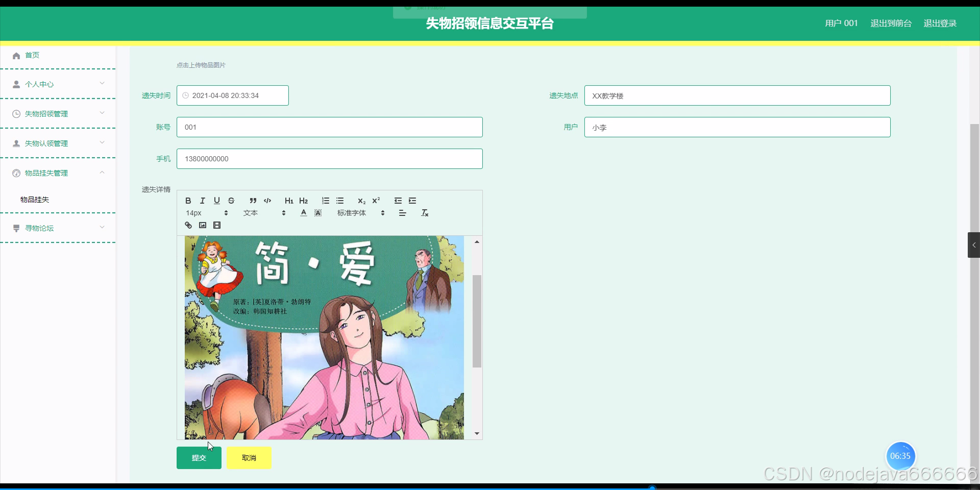
Task: Apply Heading 2 style
Action: [304, 201]
